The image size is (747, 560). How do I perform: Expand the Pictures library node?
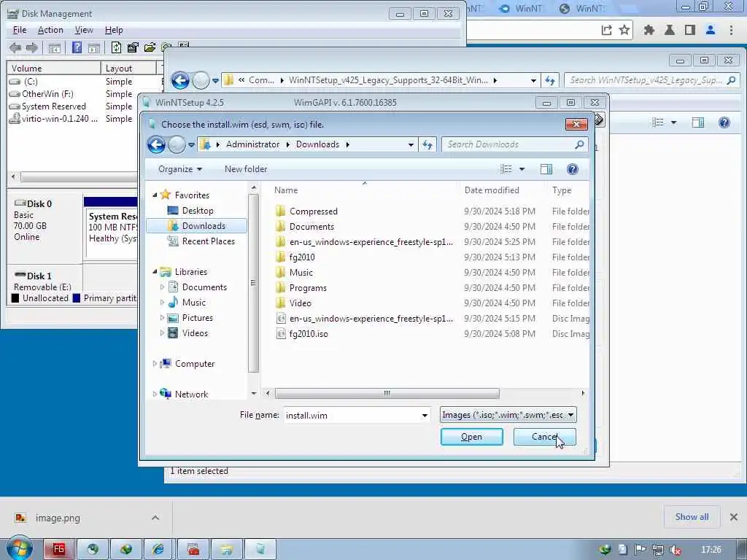[x=162, y=318]
